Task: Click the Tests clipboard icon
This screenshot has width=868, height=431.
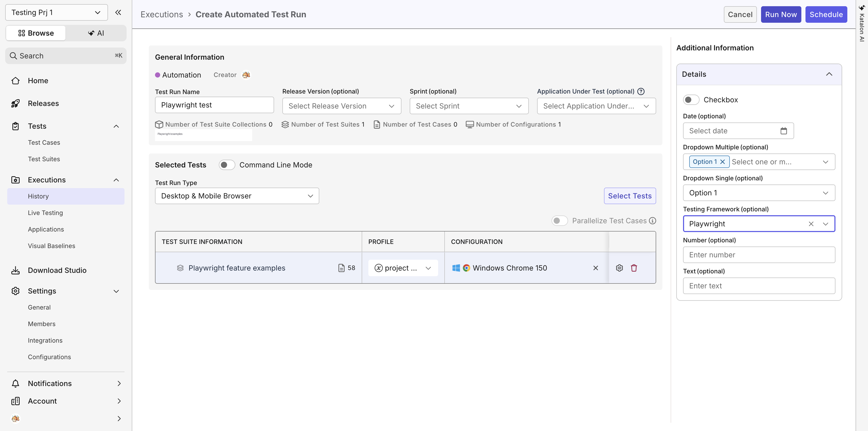Action: pyautogui.click(x=16, y=126)
